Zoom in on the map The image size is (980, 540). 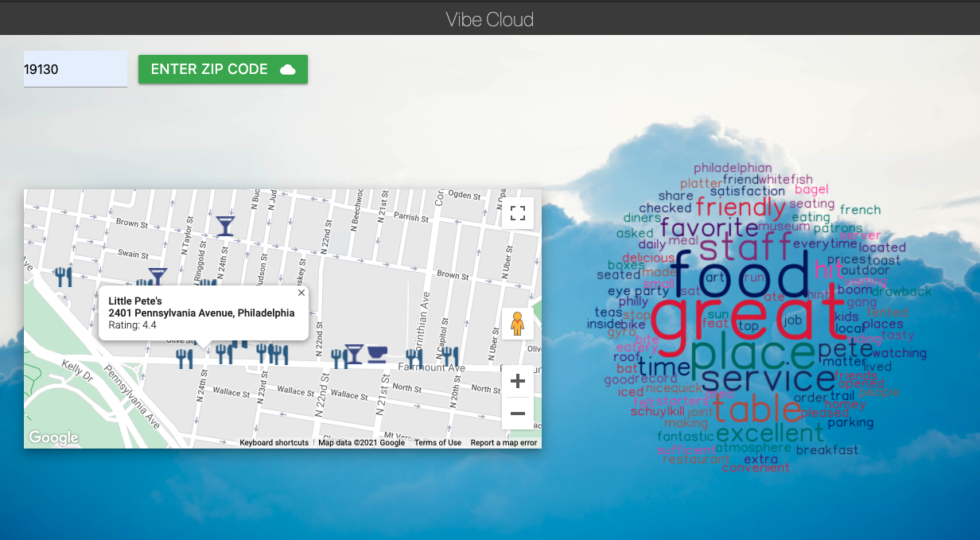point(517,381)
